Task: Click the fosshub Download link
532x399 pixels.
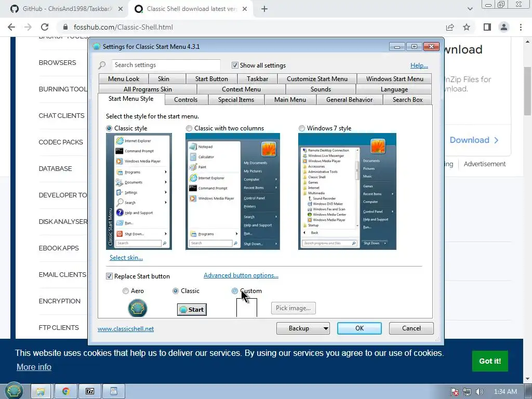Action: click(x=474, y=140)
